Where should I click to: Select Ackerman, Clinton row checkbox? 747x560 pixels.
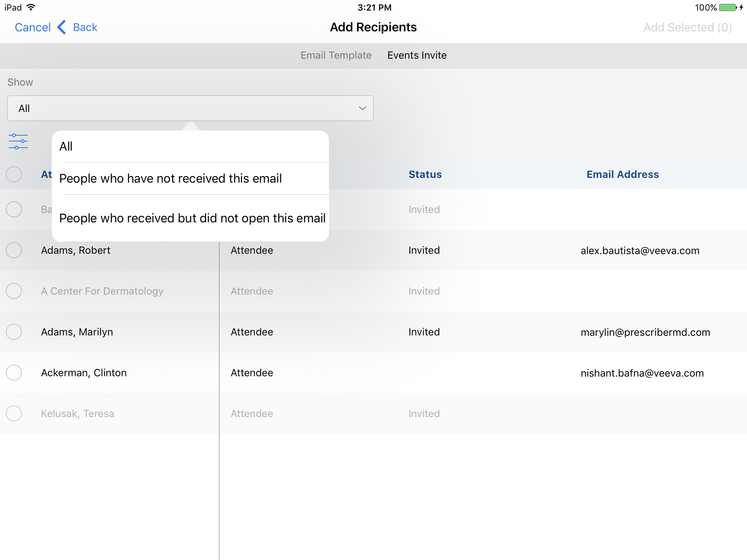pyautogui.click(x=14, y=373)
